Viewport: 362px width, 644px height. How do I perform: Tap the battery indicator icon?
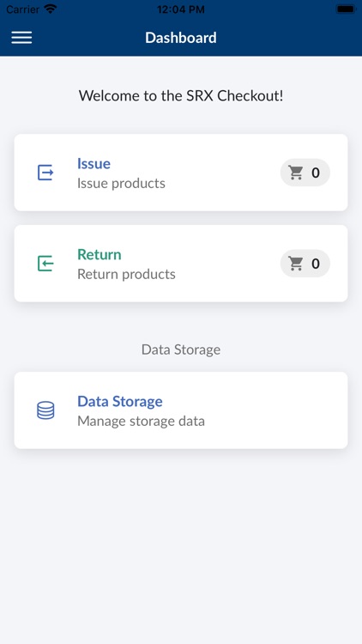[x=345, y=9]
